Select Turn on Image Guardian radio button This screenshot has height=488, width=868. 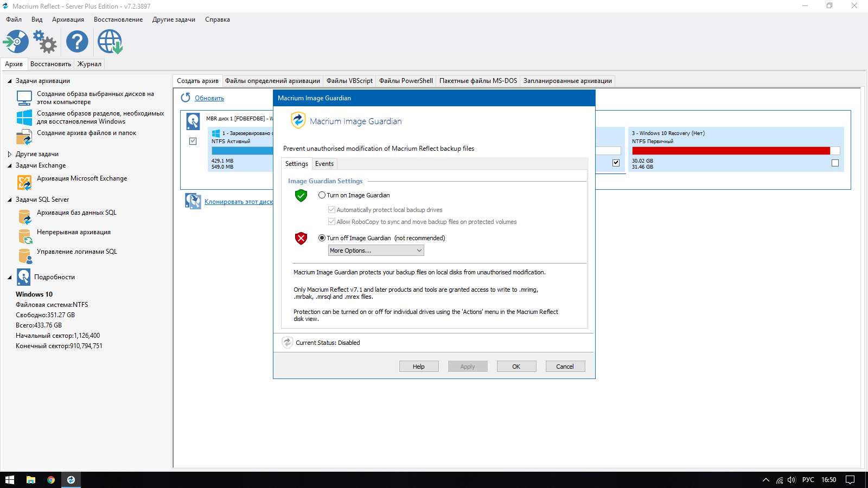pyautogui.click(x=322, y=195)
